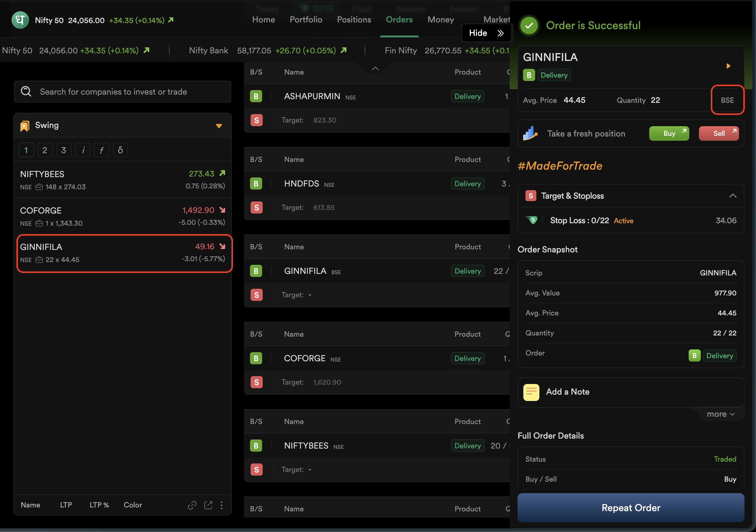This screenshot has width=756, height=532.
Task: Open the Orders tab
Action: point(399,20)
